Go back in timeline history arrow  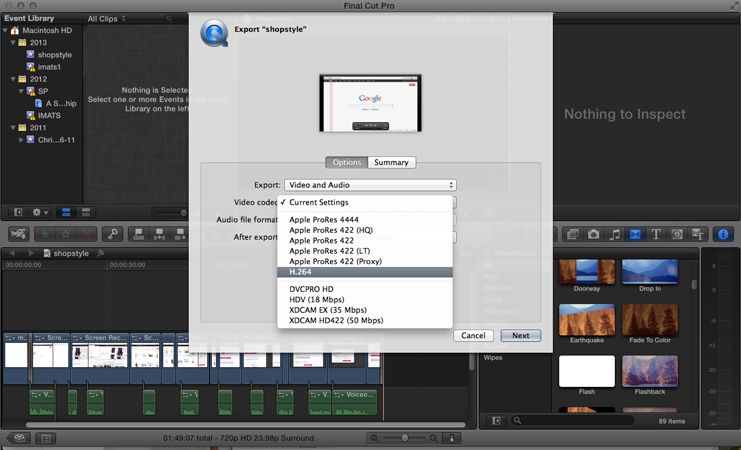pyautogui.click(x=12, y=253)
